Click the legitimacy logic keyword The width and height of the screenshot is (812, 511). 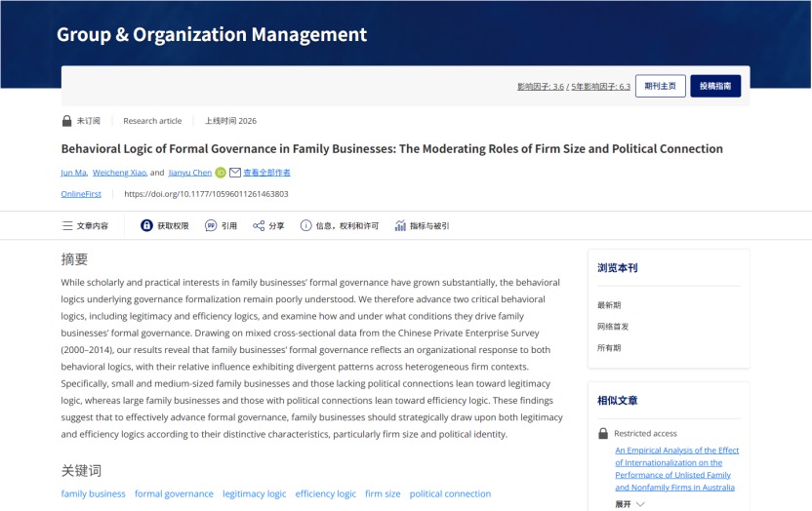pos(255,493)
